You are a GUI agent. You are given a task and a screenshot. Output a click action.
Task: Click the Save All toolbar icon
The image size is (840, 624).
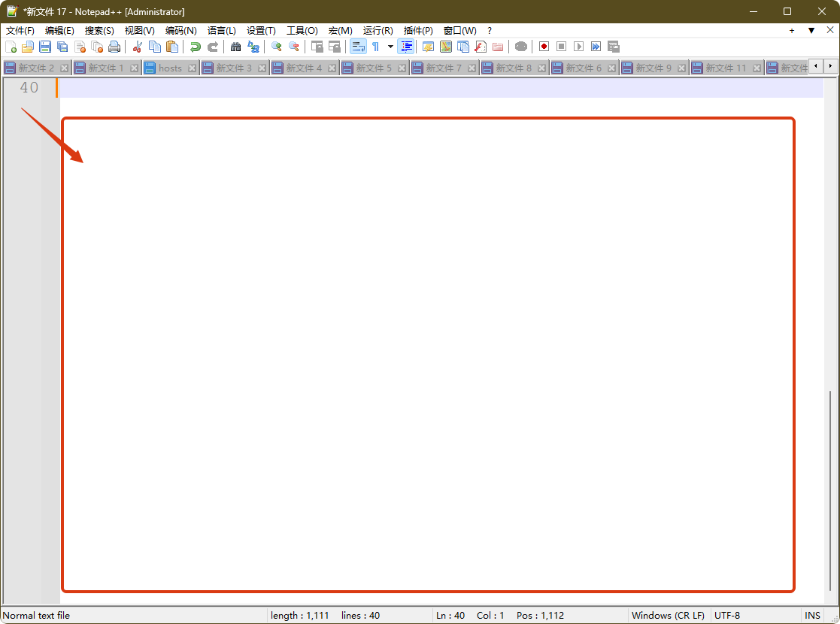pyautogui.click(x=62, y=47)
